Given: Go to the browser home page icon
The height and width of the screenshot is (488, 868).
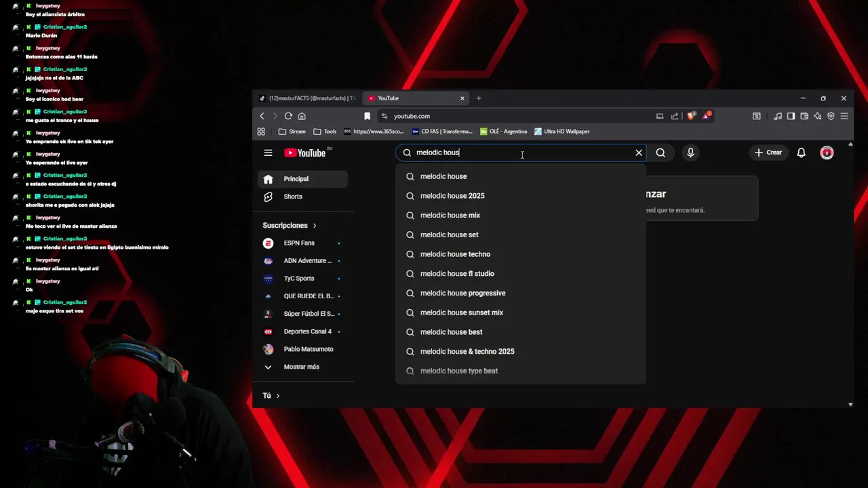Looking at the screenshot, I should [302, 116].
